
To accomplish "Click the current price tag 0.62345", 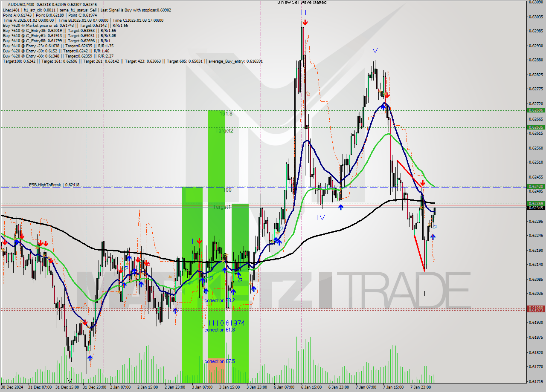I will pos(536,208).
